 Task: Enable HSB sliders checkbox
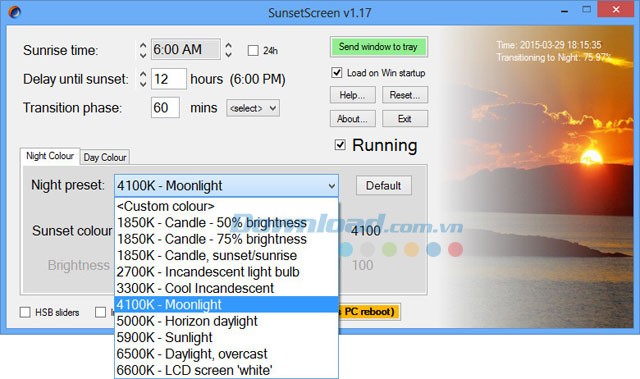[25, 313]
